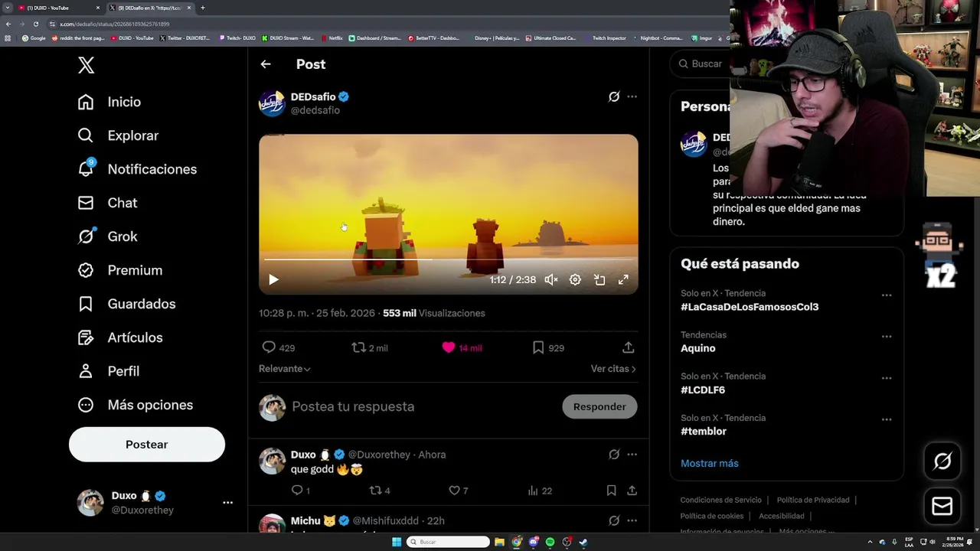View analytics on Duxo's reply
Image resolution: width=980 pixels, height=551 pixels.
533,491
